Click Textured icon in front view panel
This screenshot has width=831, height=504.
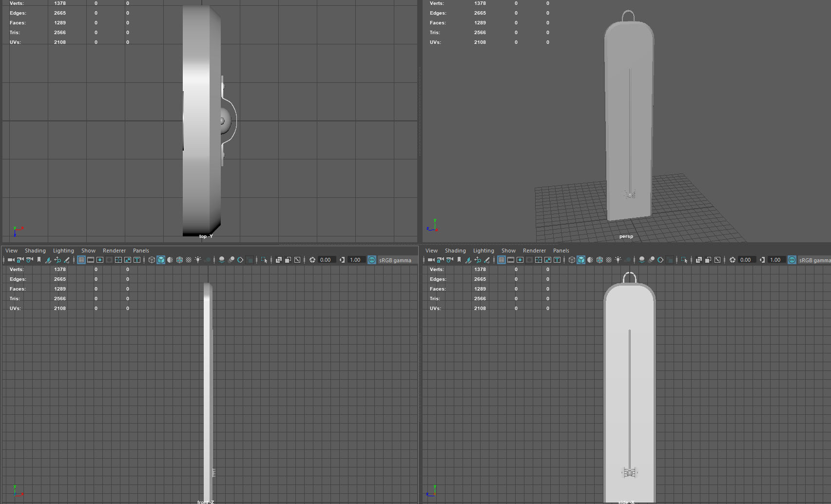pos(189,260)
